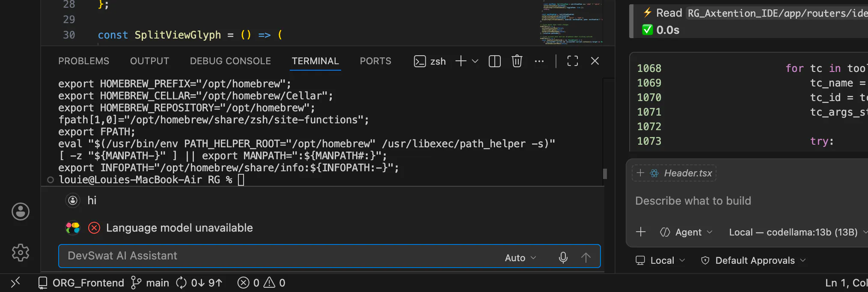The height and width of the screenshot is (292, 868).
Task: Open the Default Approvals dropdown
Action: click(753, 260)
